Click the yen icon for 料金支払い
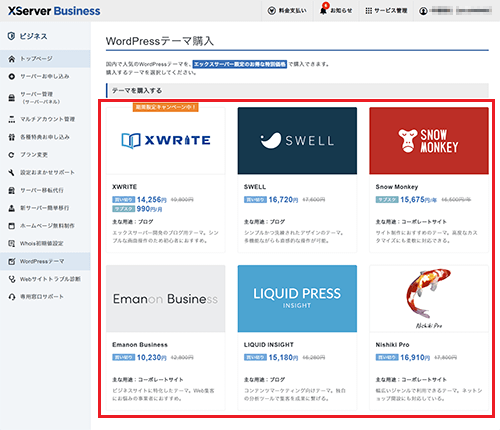The height and width of the screenshot is (430, 500). [x=271, y=11]
